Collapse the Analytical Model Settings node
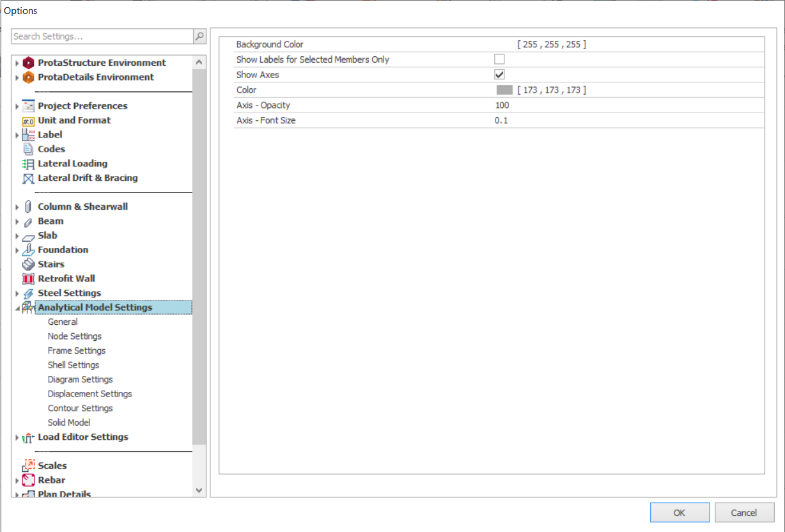Viewport: 785px width, 532px height. 17,308
